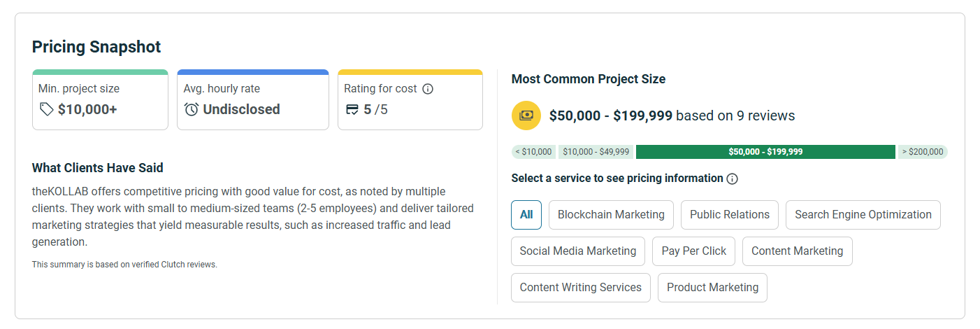Select the All service filter
Screen dimensions: 980x329
tap(526, 215)
